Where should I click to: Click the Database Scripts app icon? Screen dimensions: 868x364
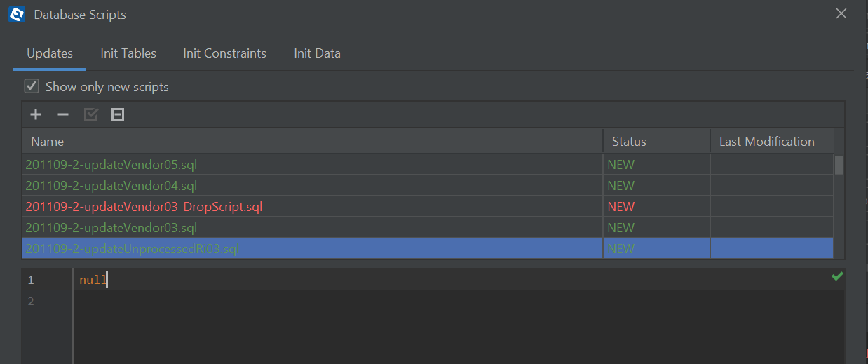[x=16, y=14]
